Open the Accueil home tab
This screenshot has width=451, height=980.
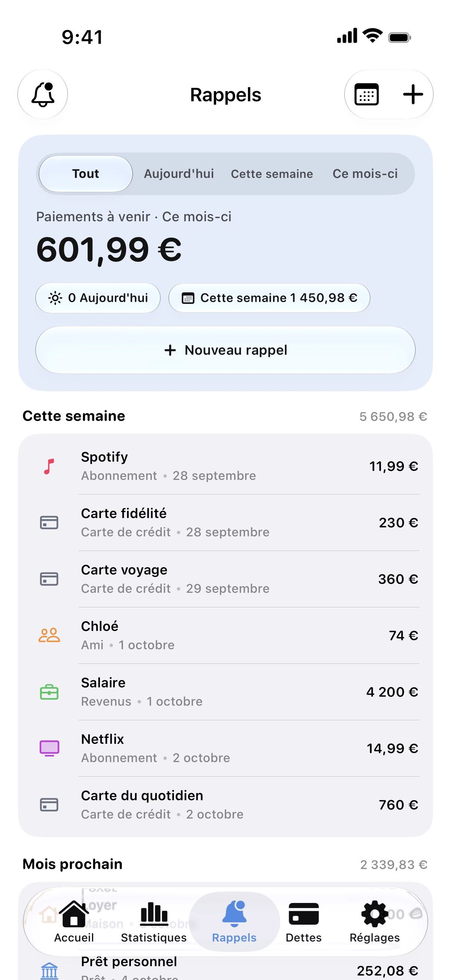[74, 922]
